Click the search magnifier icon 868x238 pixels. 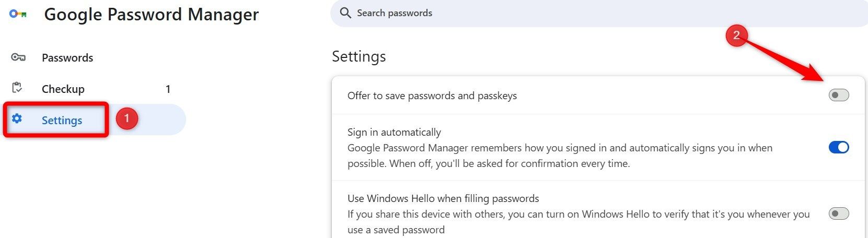point(345,13)
